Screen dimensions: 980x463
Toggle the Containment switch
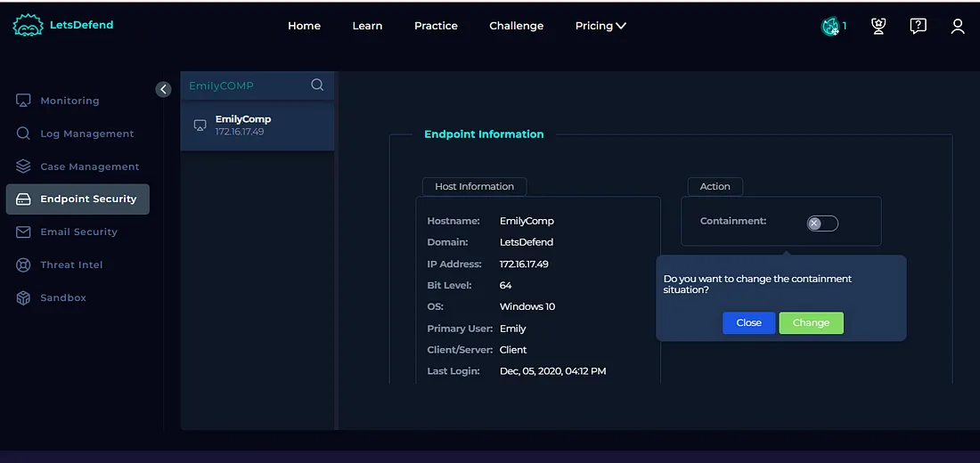pyautogui.click(x=822, y=223)
